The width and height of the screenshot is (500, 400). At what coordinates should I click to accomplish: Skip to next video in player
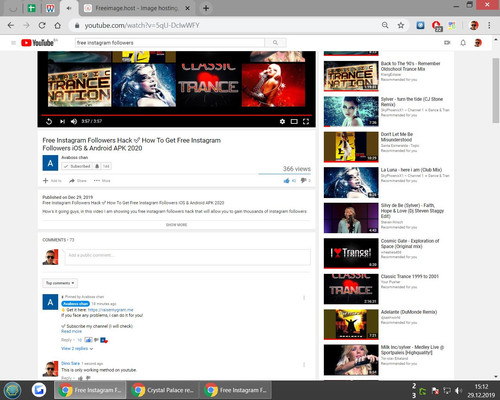pos(62,121)
